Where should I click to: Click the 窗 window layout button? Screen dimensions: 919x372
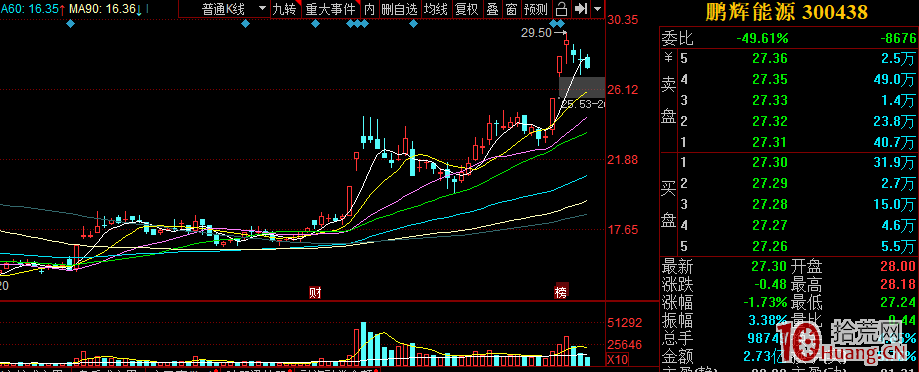click(x=512, y=9)
